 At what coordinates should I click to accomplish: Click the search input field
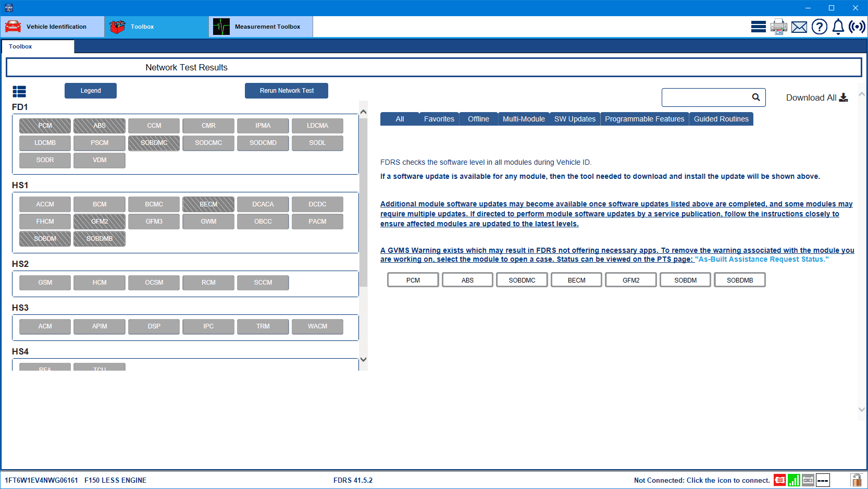[705, 97]
